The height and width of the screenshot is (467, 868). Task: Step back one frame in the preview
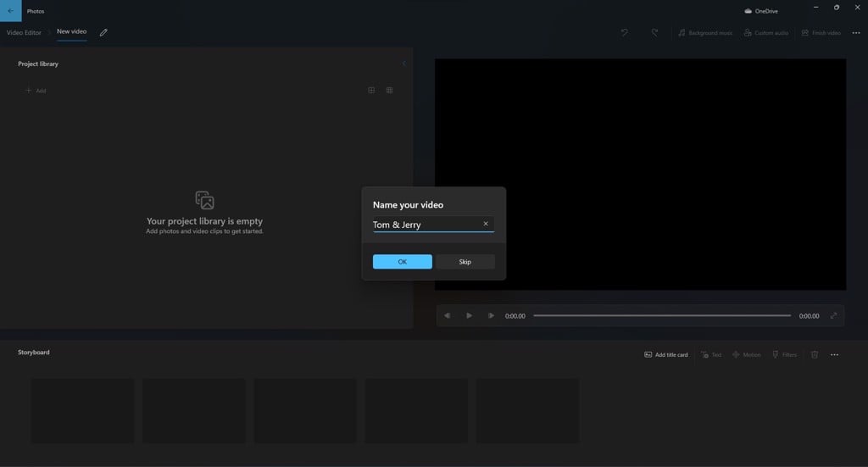(x=447, y=316)
